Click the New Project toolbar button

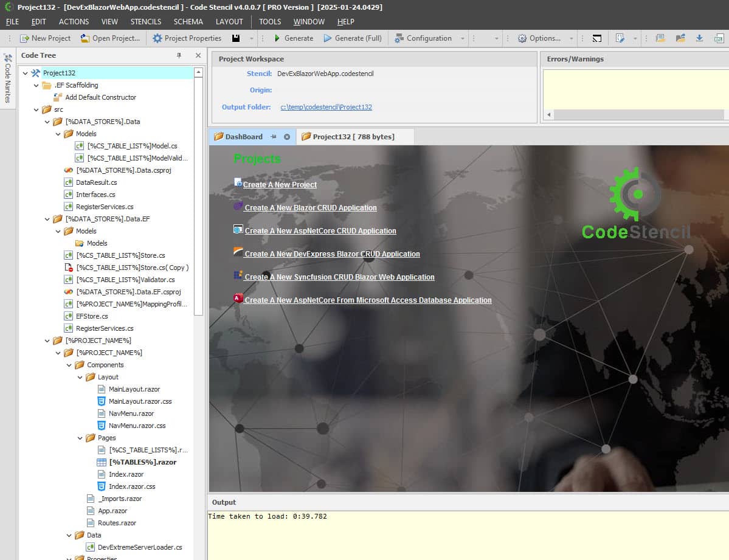pos(45,38)
